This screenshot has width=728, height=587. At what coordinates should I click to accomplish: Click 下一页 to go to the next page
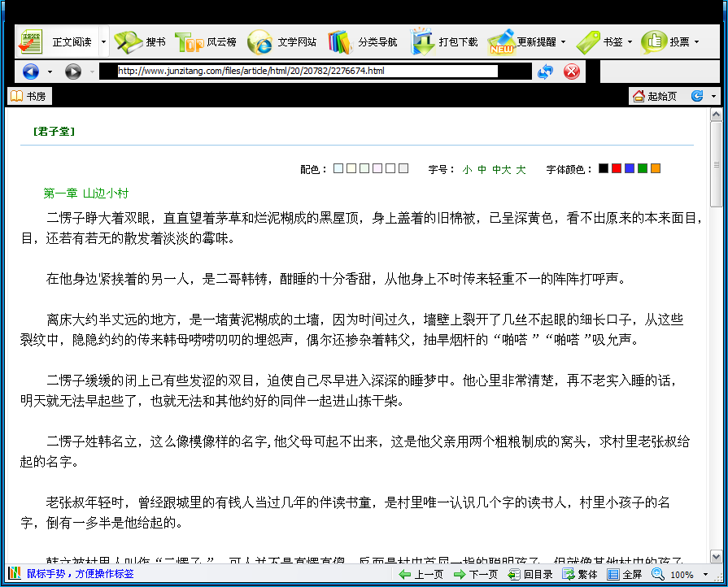click(x=476, y=574)
